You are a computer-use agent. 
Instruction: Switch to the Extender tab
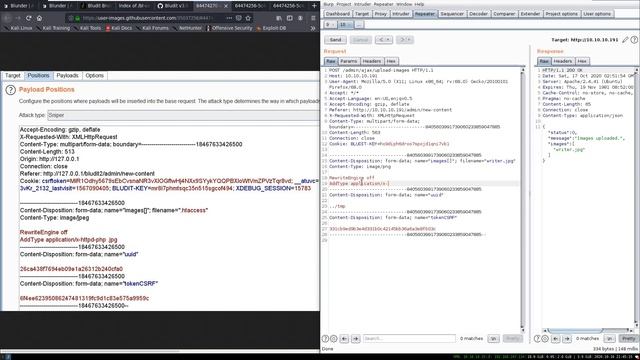coord(530,14)
